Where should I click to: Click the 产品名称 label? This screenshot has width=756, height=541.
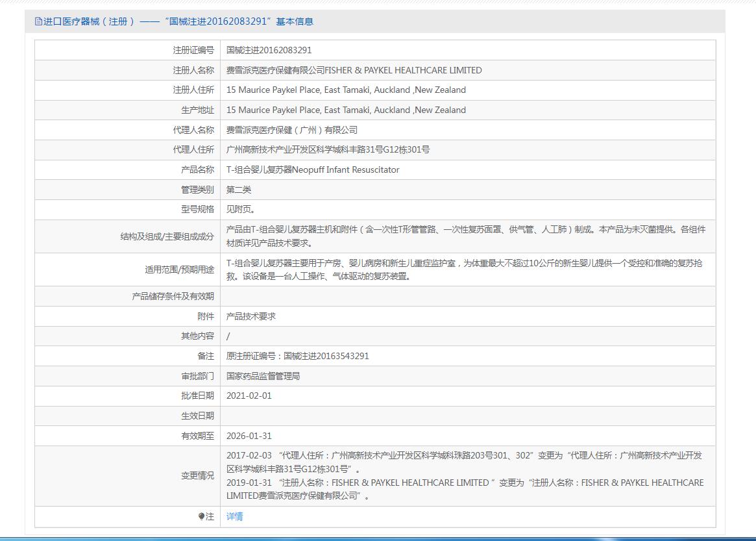(x=197, y=170)
